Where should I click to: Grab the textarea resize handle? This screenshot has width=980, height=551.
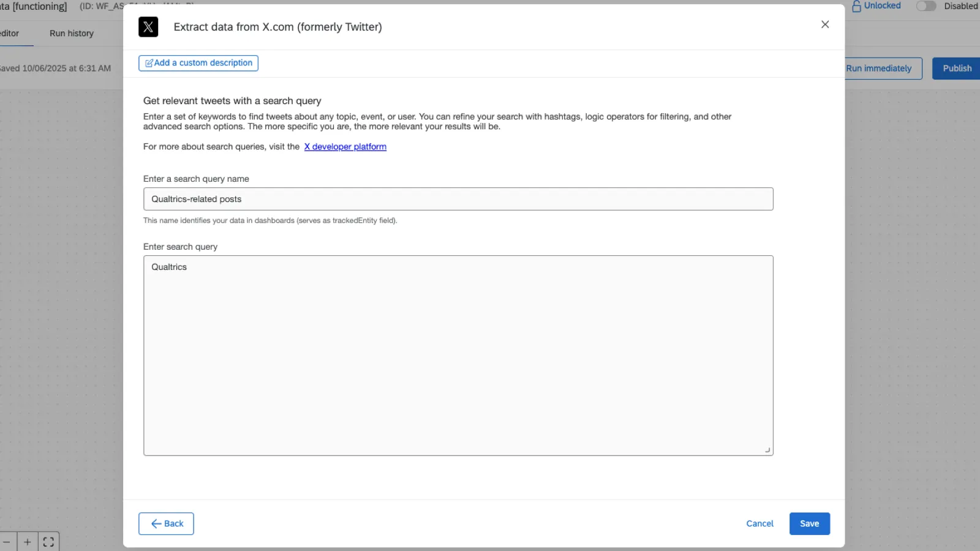767,450
